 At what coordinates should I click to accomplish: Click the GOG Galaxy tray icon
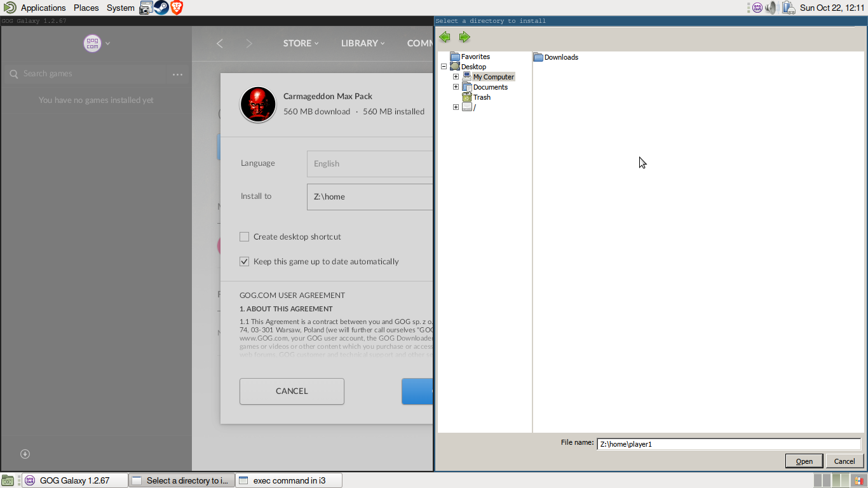(x=757, y=8)
